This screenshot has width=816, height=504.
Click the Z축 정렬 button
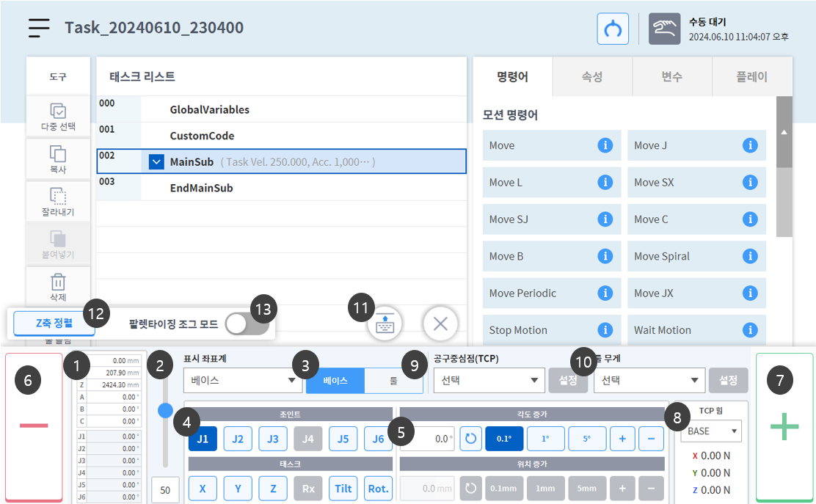pyautogui.click(x=54, y=323)
